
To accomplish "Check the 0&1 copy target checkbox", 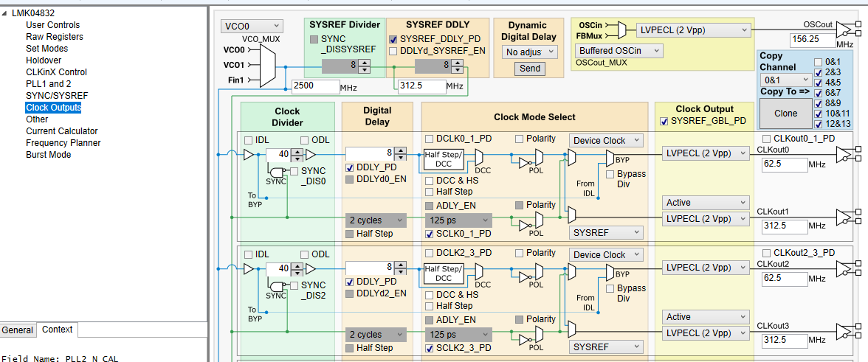I will [x=819, y=61].
